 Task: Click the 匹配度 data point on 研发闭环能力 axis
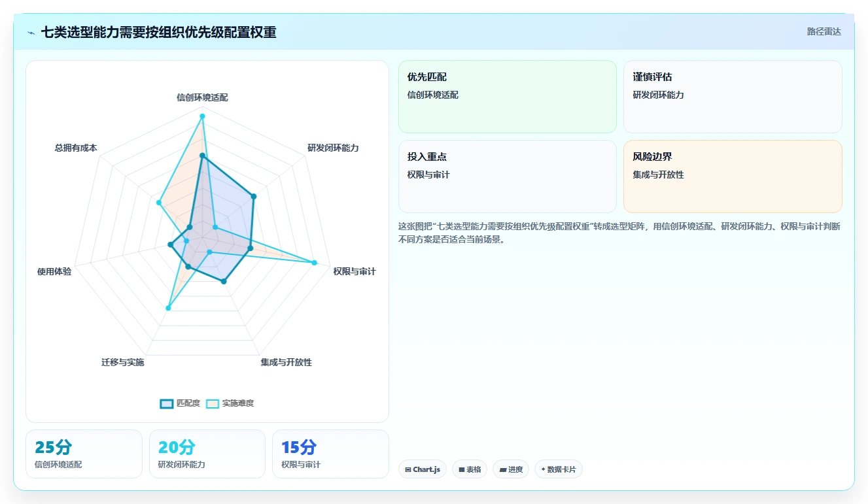coord(254,196)
